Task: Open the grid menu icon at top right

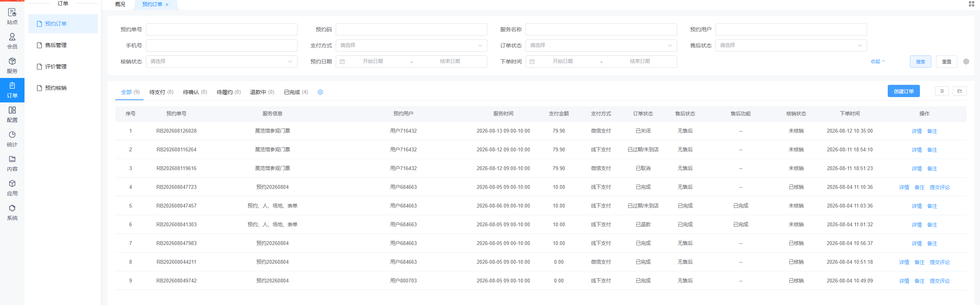Action: pyautogui.click(x=972, y=4)
